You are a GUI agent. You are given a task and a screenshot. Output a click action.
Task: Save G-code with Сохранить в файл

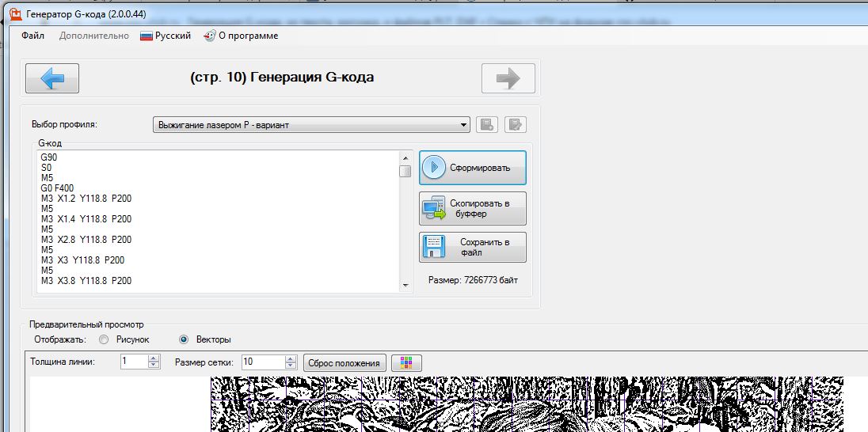(x=473, y=247)
